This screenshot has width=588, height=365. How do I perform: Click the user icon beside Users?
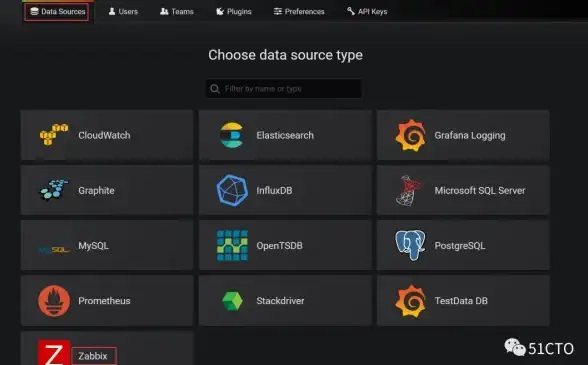click(112, 11)
